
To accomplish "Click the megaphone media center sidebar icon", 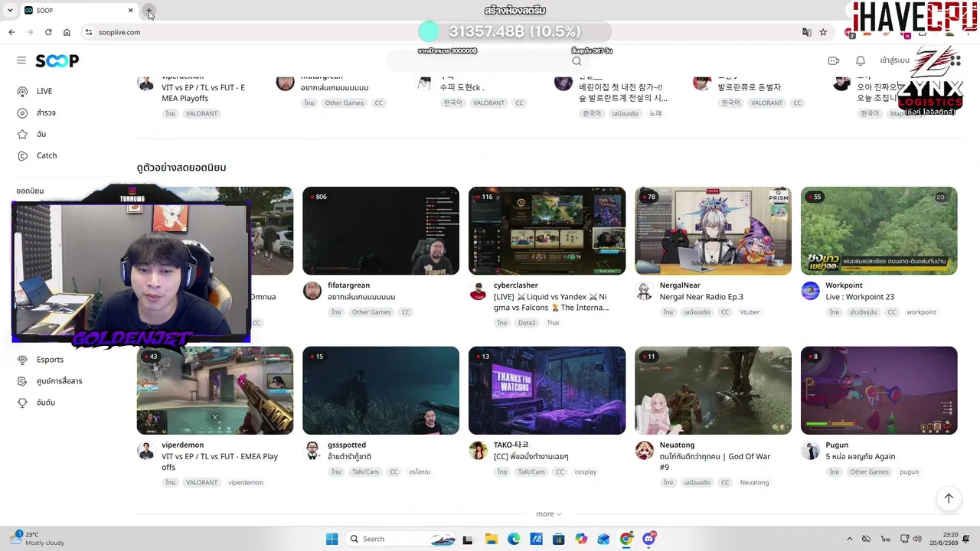I will pos(22,381).
